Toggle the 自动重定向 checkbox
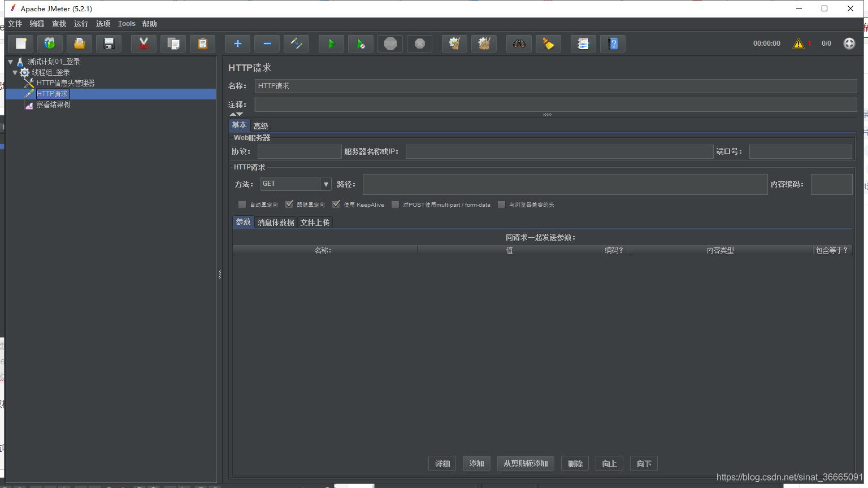The width and height of the screenshot is (868, 488). coord(242,204)
